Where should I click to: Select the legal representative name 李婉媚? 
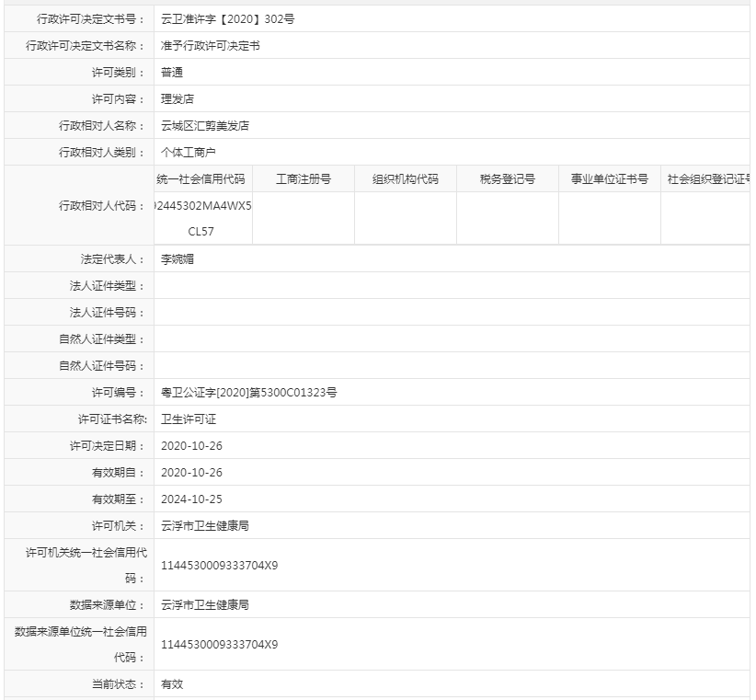click(x=177, y=259)
